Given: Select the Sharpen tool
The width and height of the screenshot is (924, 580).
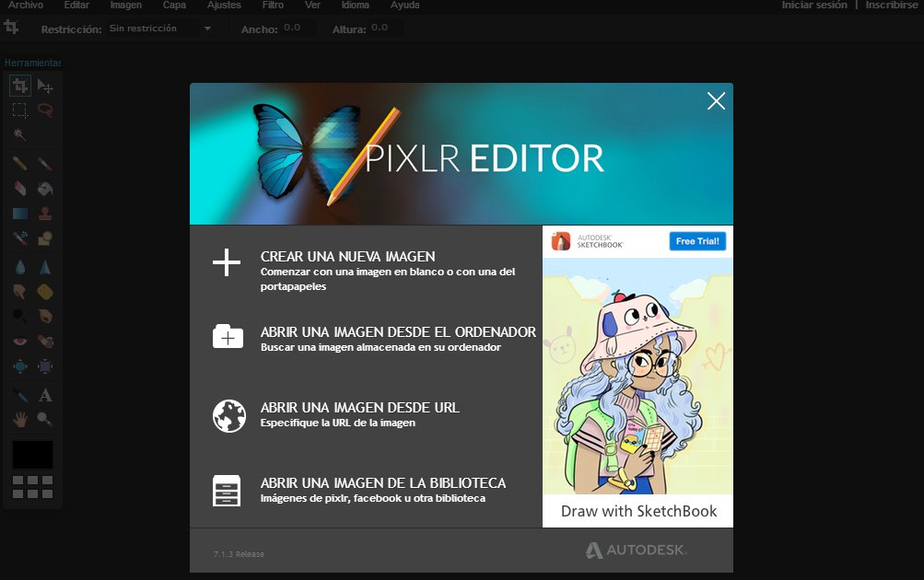Looking at the screenshot, I should (x=45, y=267).
